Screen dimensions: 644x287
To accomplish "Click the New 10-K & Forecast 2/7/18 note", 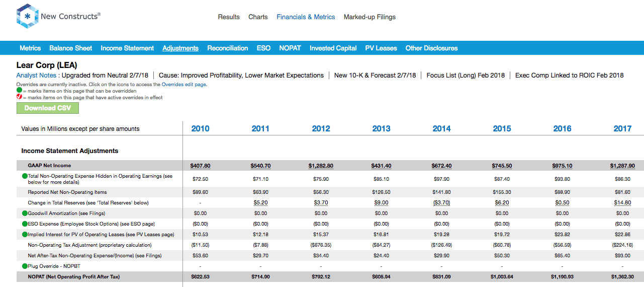I will coord(375,76).
